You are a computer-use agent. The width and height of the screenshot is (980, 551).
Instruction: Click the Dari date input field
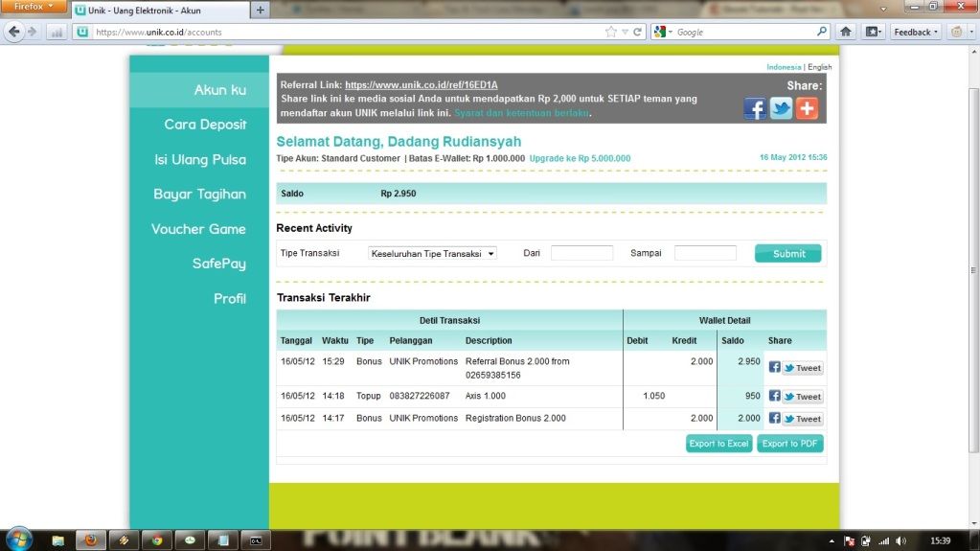point(581,253)
